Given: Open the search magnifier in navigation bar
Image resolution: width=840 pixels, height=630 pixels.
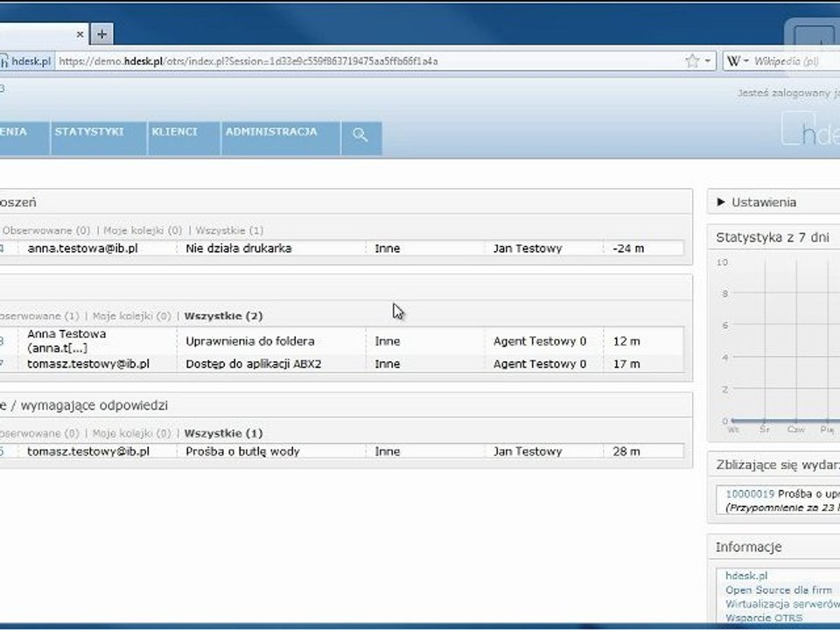Looking at the screenshot, I should pos(361,135).
